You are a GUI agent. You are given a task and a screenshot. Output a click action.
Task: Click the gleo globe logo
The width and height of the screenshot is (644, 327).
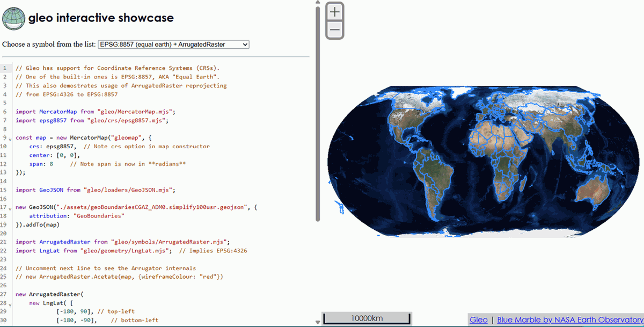tap(13, 17)
